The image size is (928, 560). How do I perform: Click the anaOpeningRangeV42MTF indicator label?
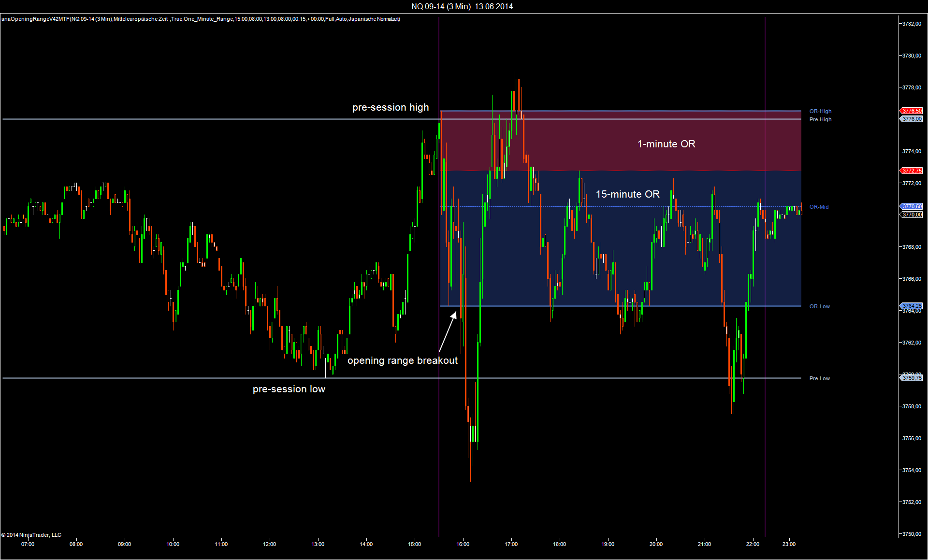click(x=200, y=19)
